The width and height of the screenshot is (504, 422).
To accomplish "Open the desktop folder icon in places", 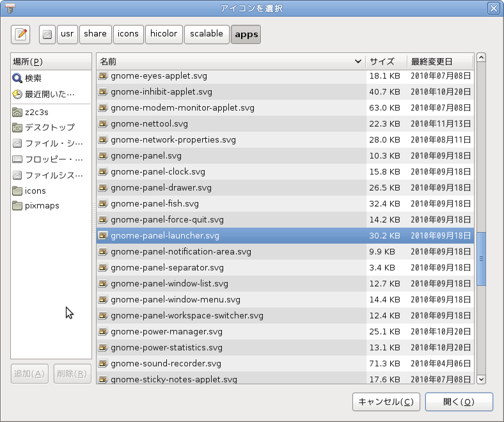I will [17, 127].
